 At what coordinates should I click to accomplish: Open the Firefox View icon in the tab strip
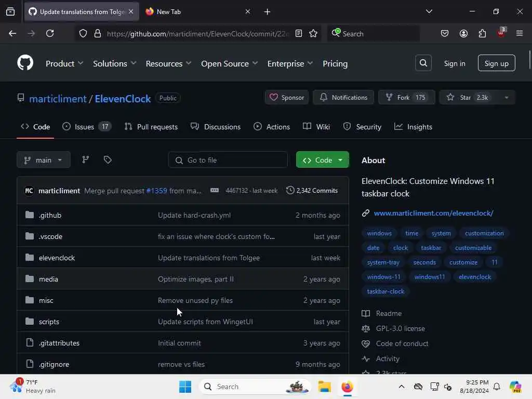[10, 12]
